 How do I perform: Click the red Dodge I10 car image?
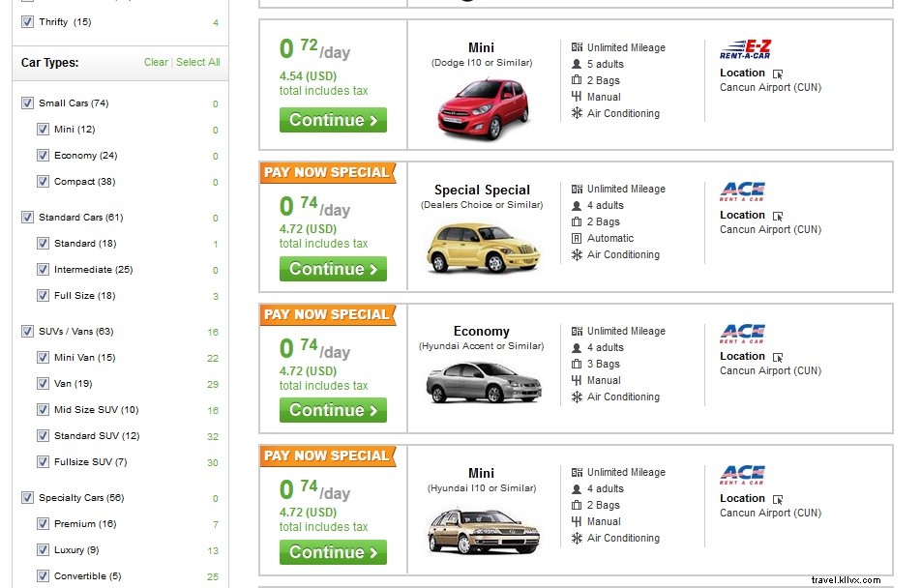(483, 105)
